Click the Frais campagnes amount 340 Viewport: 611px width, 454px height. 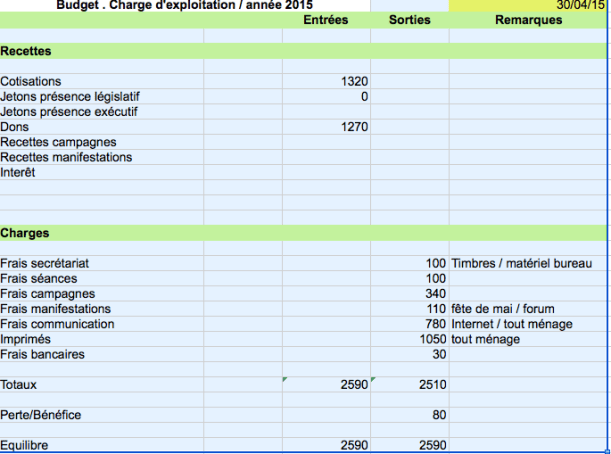click(x=435, y=294)
